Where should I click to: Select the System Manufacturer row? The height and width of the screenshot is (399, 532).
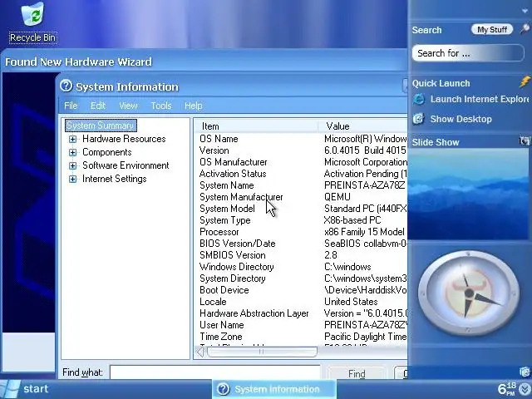click(x=302, y=197)
